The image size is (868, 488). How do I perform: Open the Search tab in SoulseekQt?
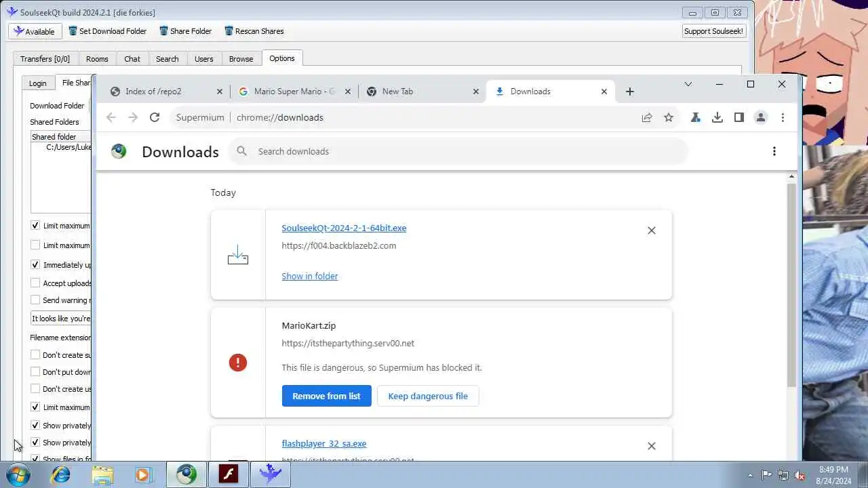pyautogui.click(x=167, y=59)
